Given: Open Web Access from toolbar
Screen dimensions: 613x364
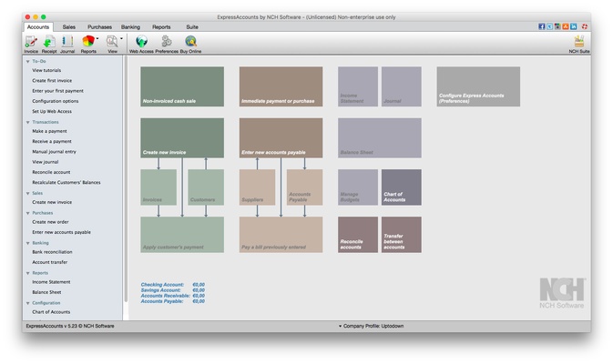Looking at the screenshot, I should coord(140,42).
